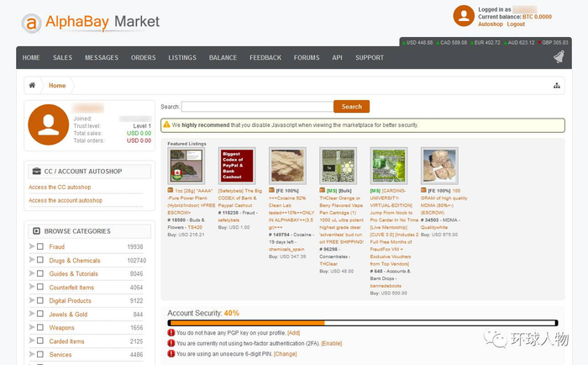Expand the Digital Products arrow
The height and width of the screenshot is (365, 588).
(x=32, y=300)
